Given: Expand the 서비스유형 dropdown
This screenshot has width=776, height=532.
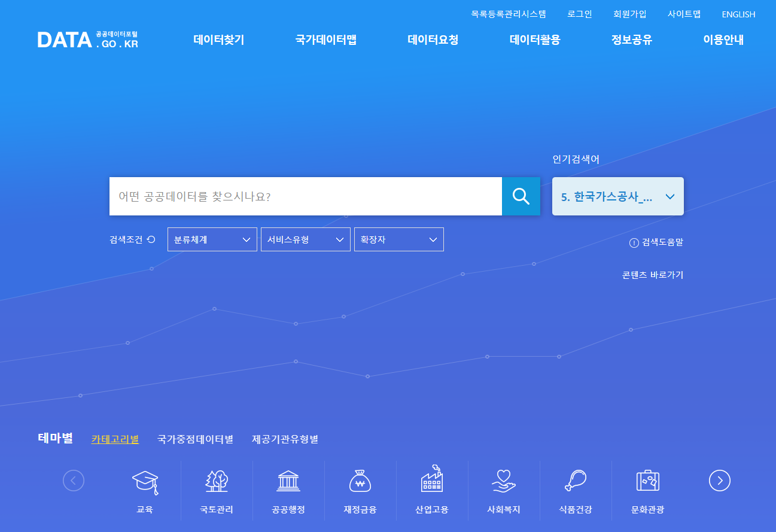Looking at the screenshot, I should 306,239.
